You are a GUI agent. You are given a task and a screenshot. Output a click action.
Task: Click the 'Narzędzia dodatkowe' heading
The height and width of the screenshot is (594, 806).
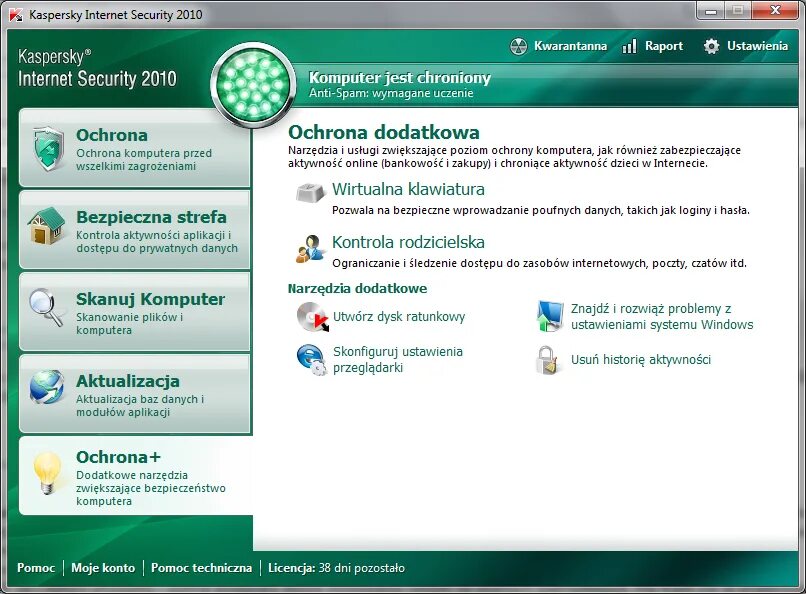tap(357, 288)
